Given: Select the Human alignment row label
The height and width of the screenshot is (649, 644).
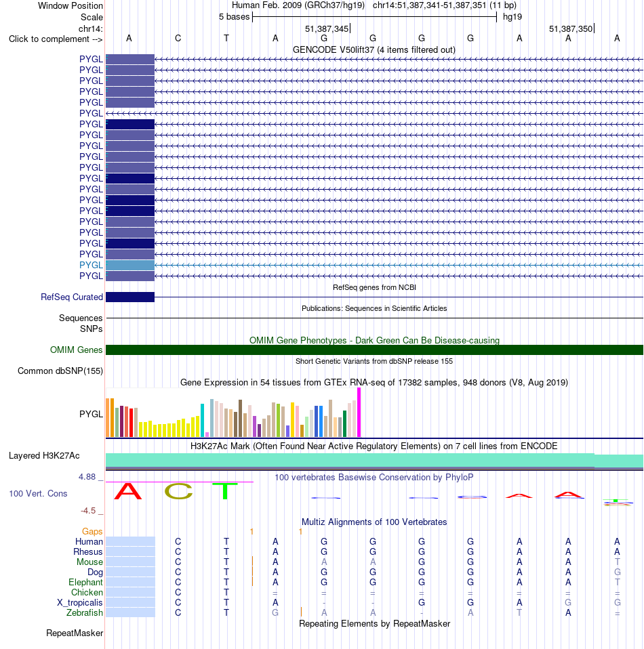Looking at the screenshot, I should click(89, 541).
